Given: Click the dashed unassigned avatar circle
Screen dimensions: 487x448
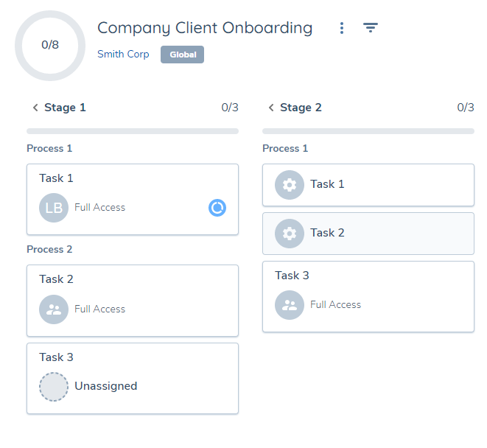Looking at the screenshot, I should (54, 386).
